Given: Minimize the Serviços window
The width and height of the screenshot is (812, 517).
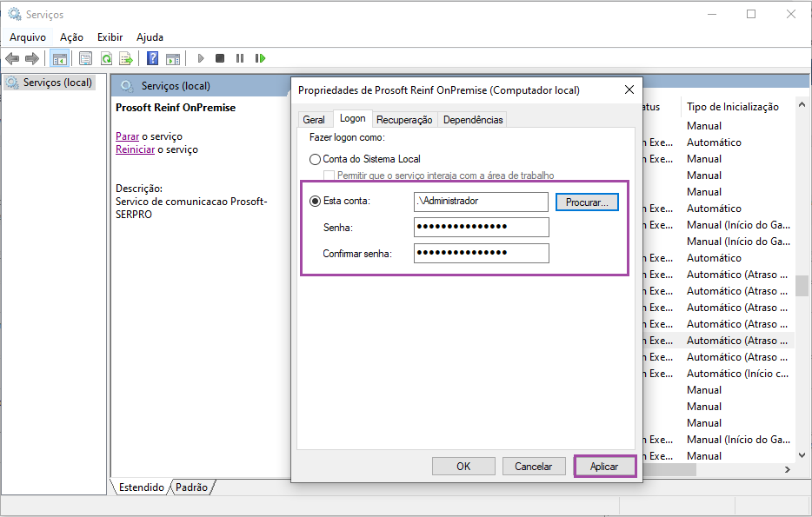Looking at the screenshot, I should coord(712,14).
